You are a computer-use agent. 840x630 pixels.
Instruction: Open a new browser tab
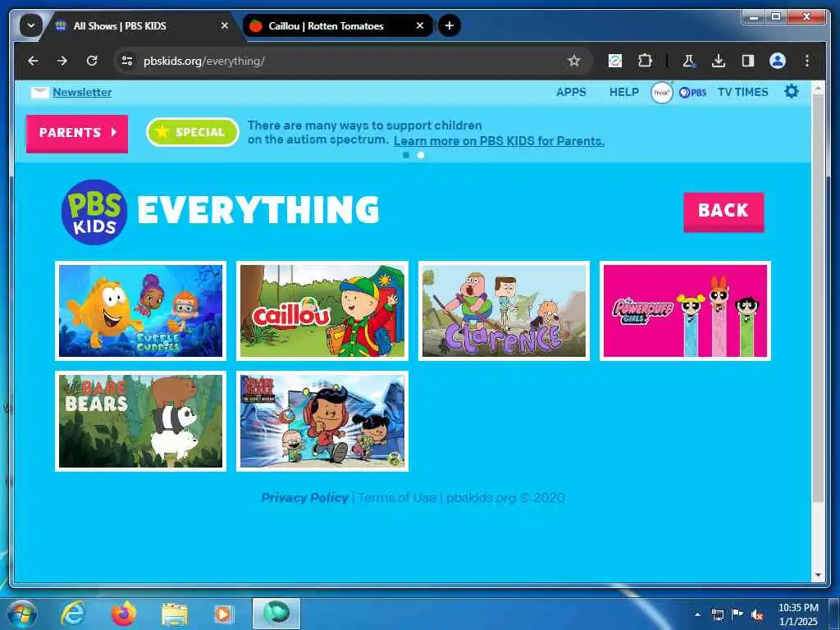450,25
